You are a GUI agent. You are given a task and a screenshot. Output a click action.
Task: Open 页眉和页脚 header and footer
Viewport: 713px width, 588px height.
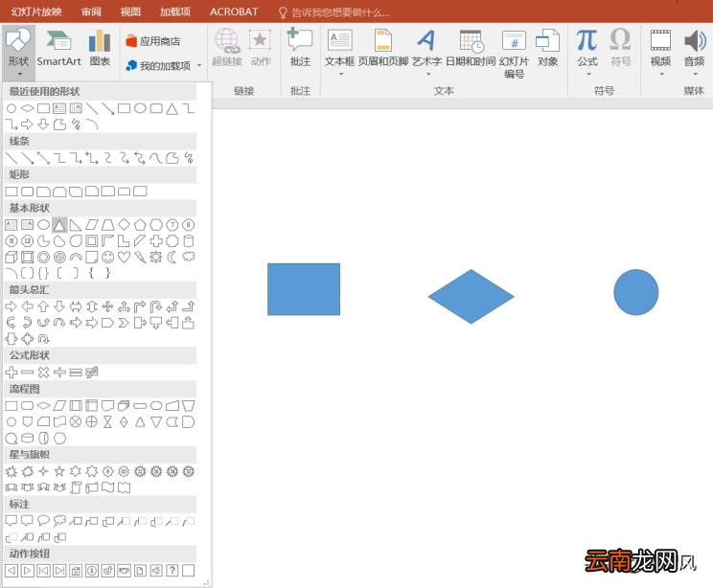pyautogui.click(x=383, y=49)
